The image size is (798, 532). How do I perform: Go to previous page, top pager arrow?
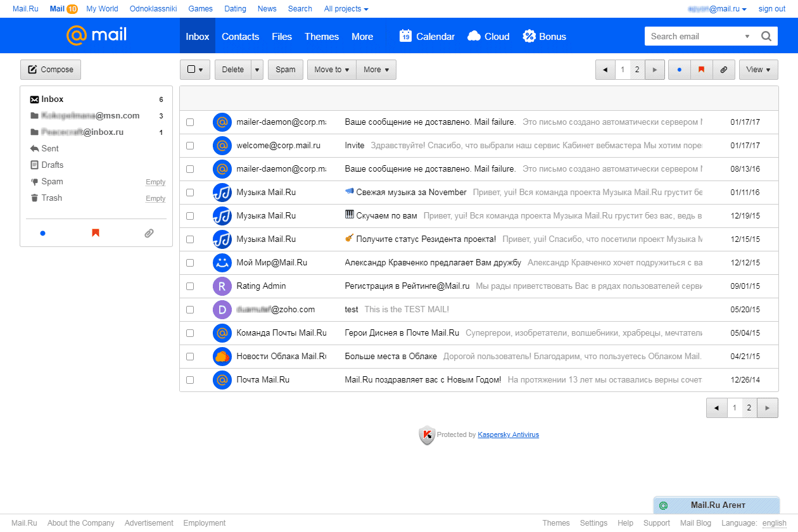[x=605, y=70]
